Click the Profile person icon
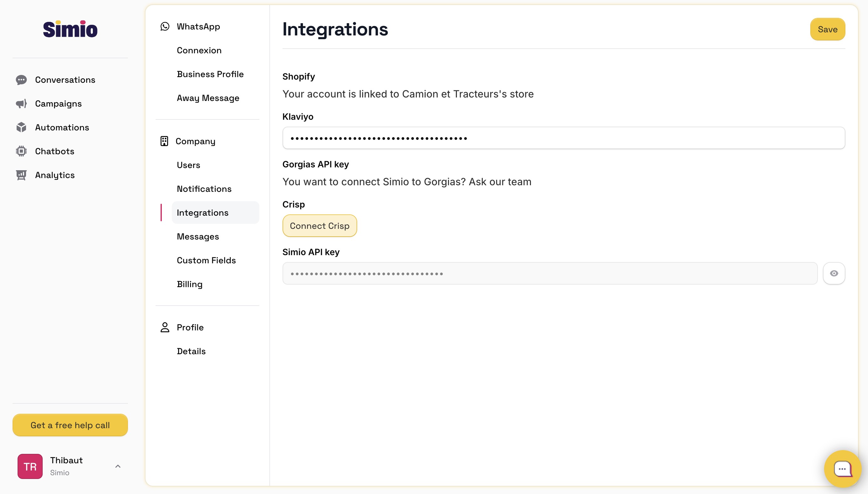The height and width of the screenshot is (494, 868). (165, 328)
